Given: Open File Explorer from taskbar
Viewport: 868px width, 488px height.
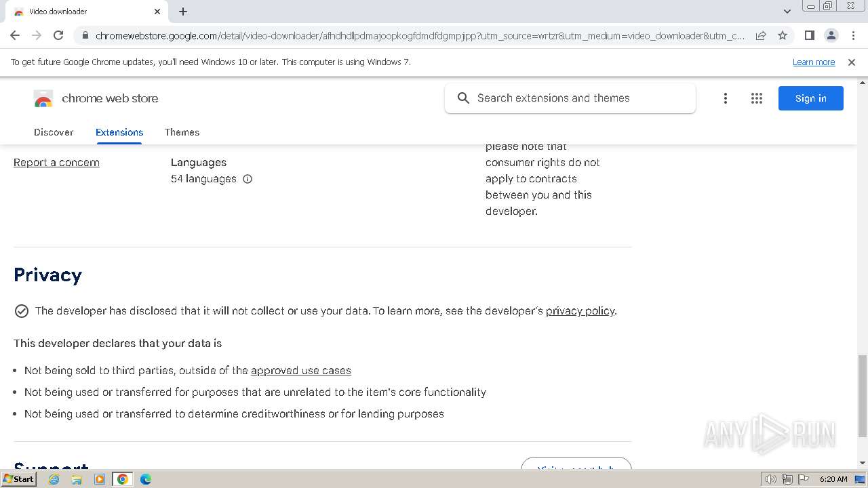Looking at the screenshot, I should click(x=77, y=479).
